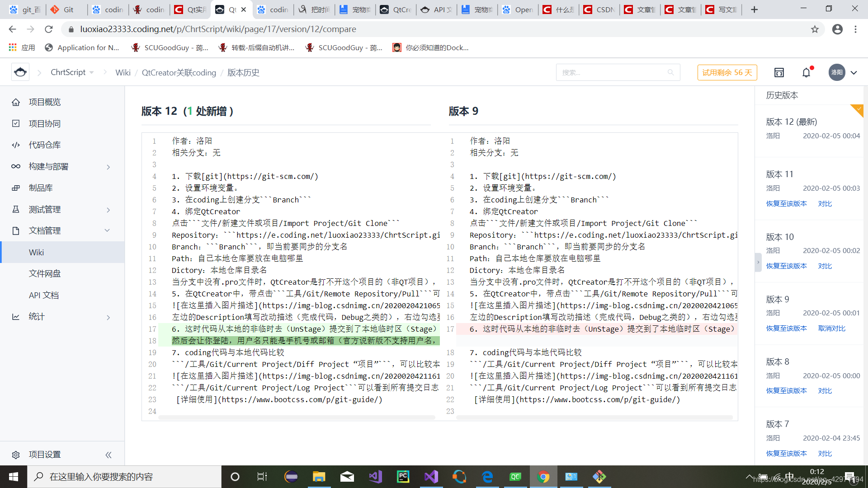The image size is (868, 488).
Task: Open 应用 apps bookmark
Action: (x=22, y=47)
